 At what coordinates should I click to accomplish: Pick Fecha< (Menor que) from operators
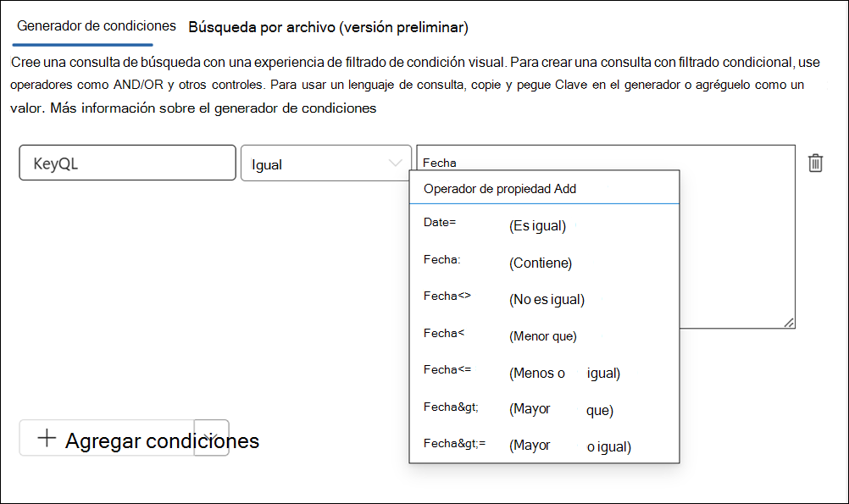point(508,335)
